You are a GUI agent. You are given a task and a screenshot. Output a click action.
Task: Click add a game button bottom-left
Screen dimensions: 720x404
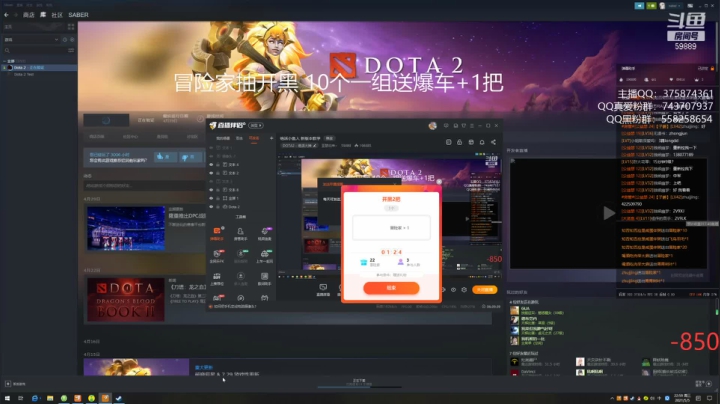click(16, 384)
